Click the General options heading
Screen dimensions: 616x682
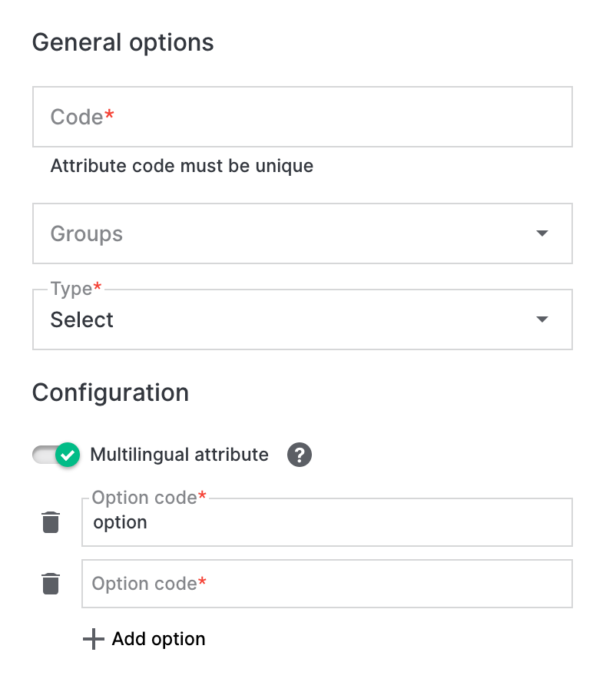[123, 42]
